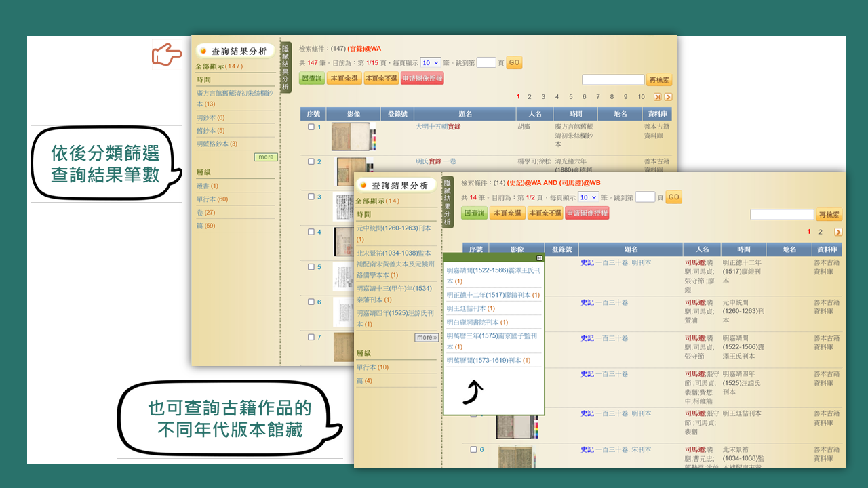Expand the green more button under 明藍格鈔本
Image resolution: width=868 pixels, height=488 pixels.
point(266,157)
